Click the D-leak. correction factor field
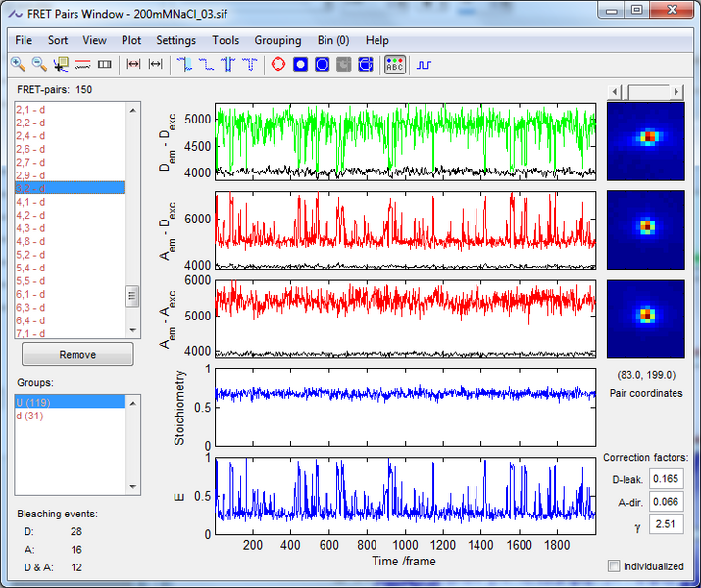The image size is (701, 588). click(x=666, y=479)
